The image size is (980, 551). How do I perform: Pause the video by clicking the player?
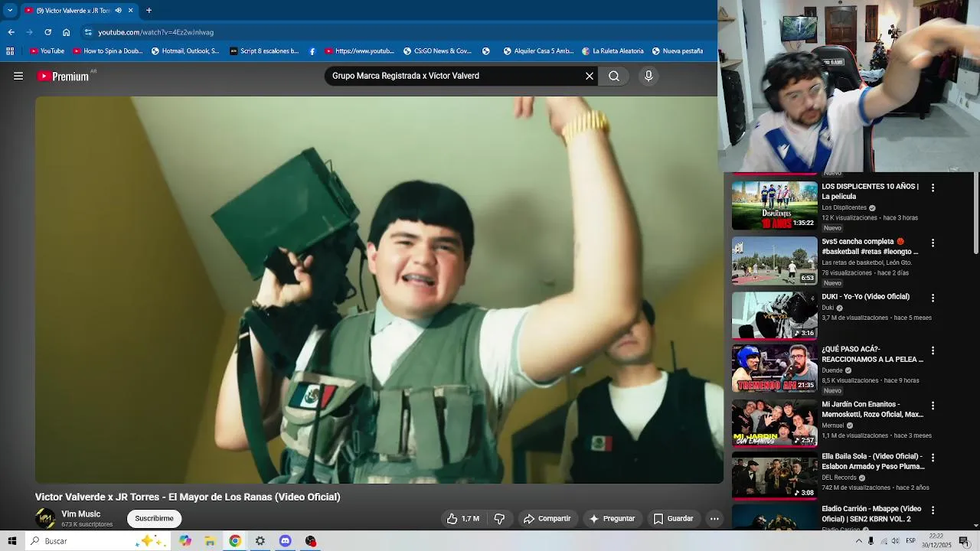379,290
